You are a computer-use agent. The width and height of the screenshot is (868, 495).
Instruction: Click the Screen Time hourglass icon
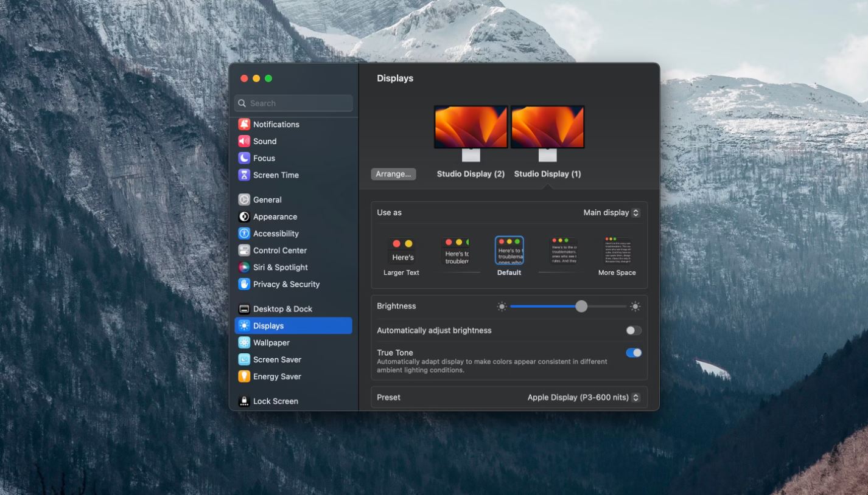[x=244, y=175]
